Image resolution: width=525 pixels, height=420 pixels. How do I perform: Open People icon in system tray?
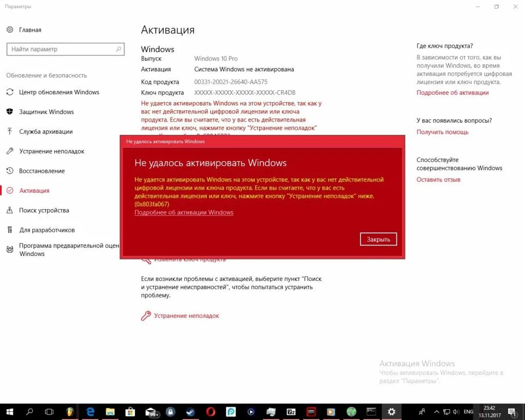click(x=422, y=412)
